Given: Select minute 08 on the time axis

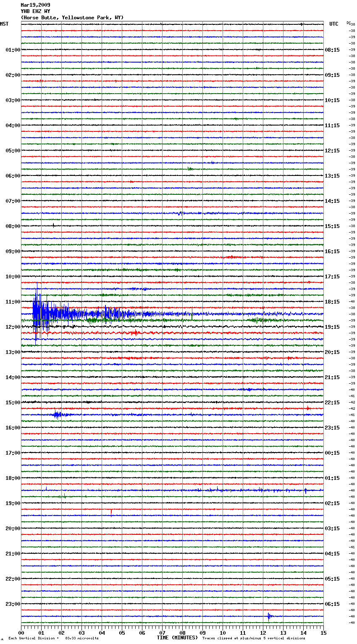Looking at the screenshot, I should (182, 633).
